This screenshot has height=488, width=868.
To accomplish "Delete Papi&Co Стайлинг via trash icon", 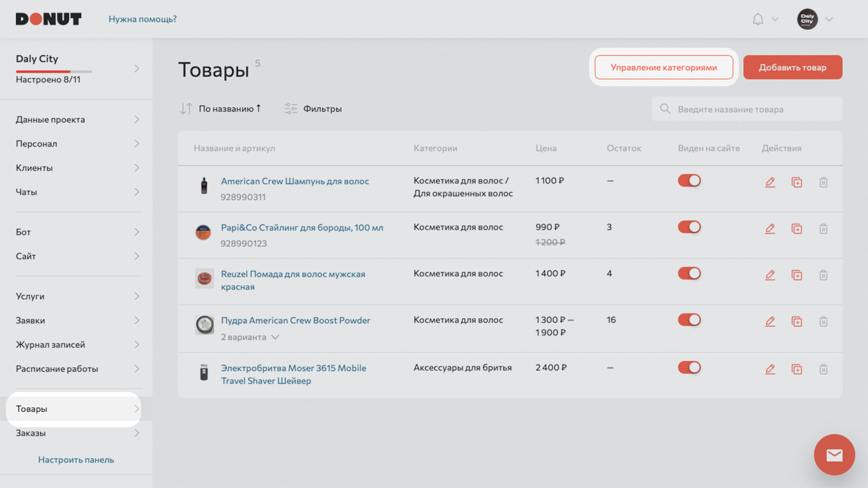I will pyautogui.click(x=823, y=229).
